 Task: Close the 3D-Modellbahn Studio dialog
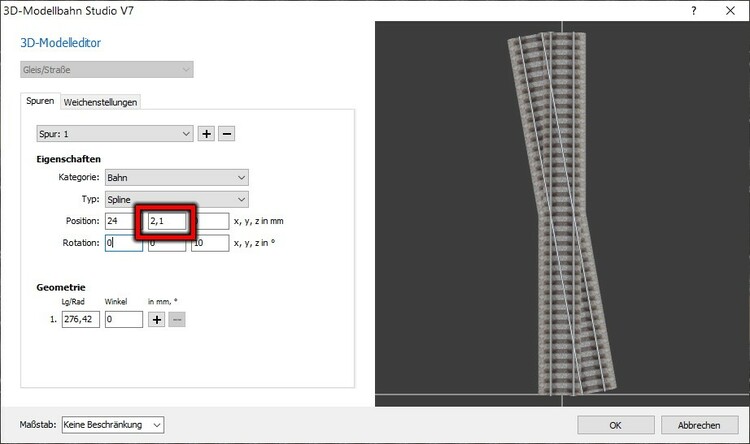[x=730, y=11]
